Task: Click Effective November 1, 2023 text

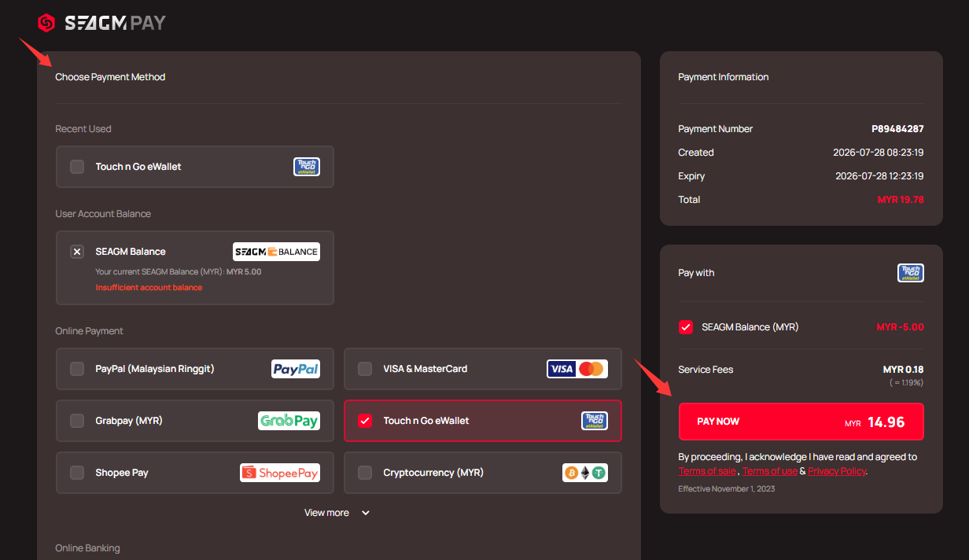Action: [x=727, y=489]
